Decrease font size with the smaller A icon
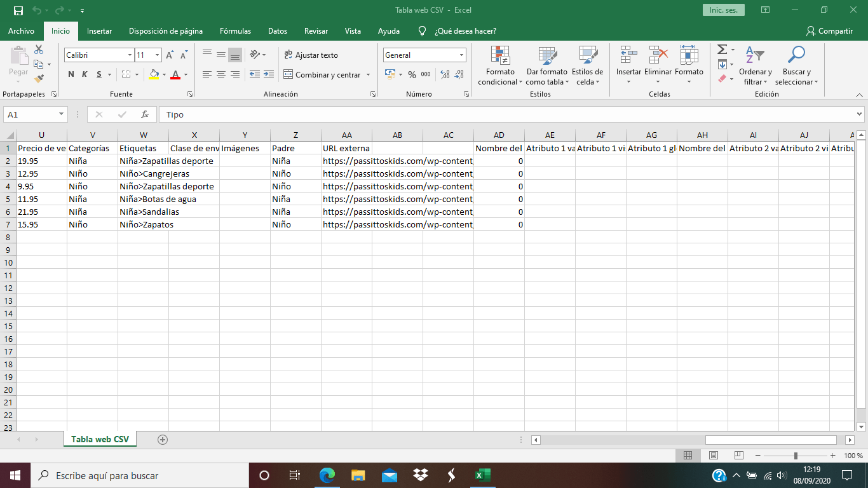 [x=184, y=55]
